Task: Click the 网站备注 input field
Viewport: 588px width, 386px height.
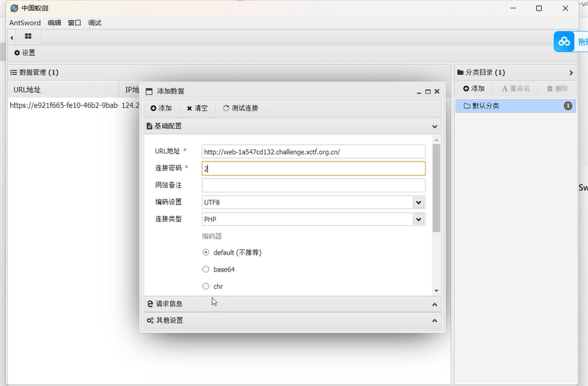Action: (x=313, y=186)
